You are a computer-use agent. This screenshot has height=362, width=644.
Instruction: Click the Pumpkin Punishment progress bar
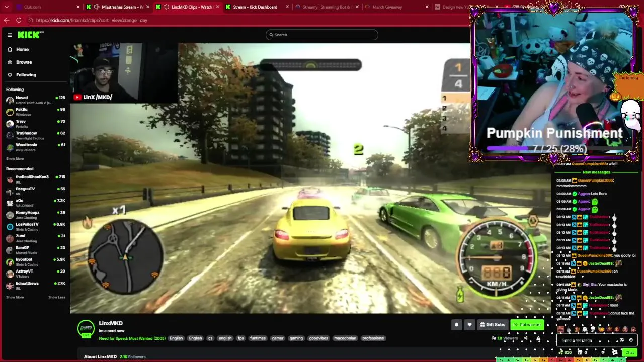553,149
